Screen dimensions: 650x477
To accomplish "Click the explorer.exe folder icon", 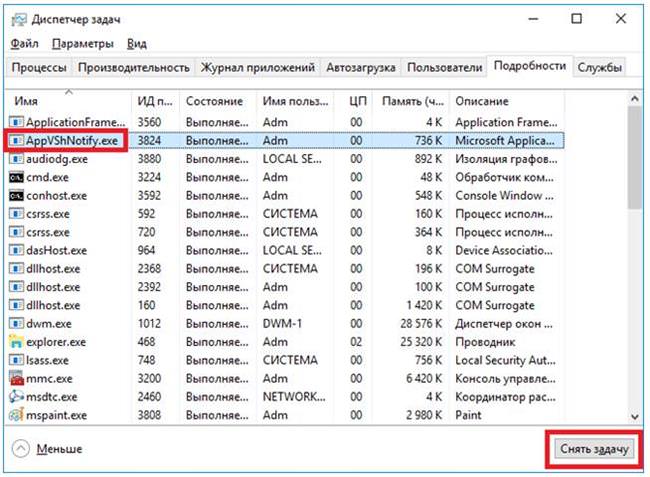I will pyautogui.click(x=16, y=342).
